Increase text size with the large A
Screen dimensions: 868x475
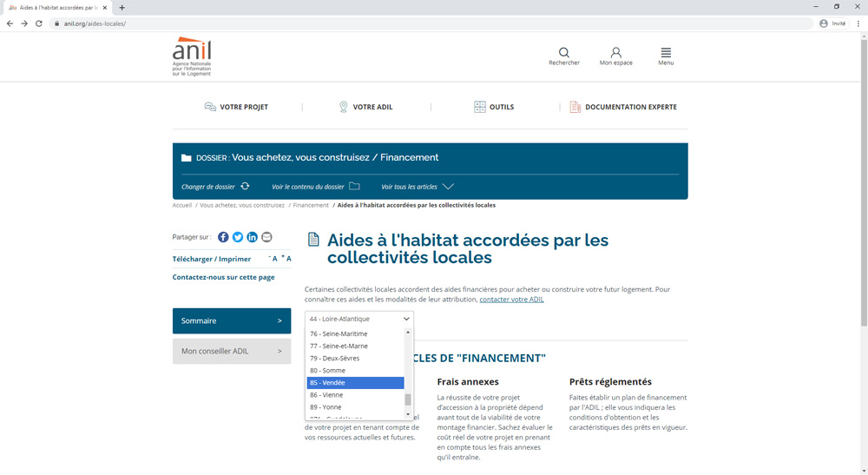coord(286,258)
